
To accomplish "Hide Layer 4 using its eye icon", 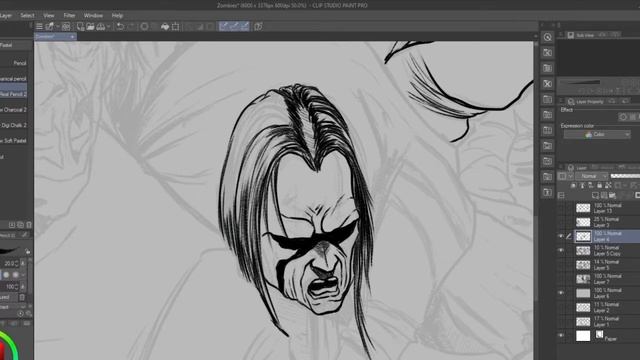I will tap(561, 236).
